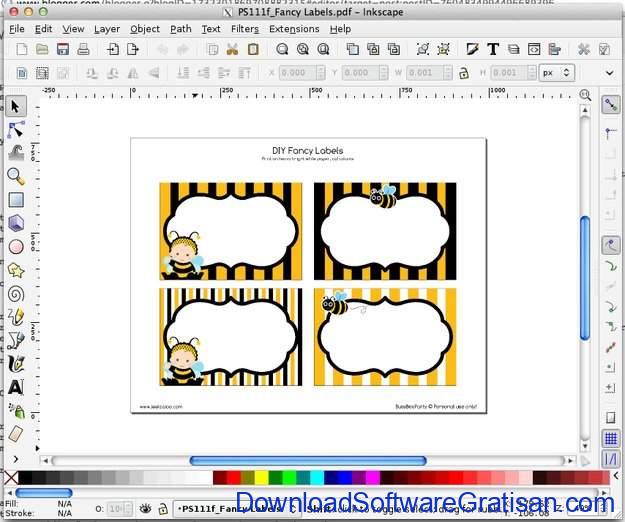Select the Spiral tool

pos(16,294)
